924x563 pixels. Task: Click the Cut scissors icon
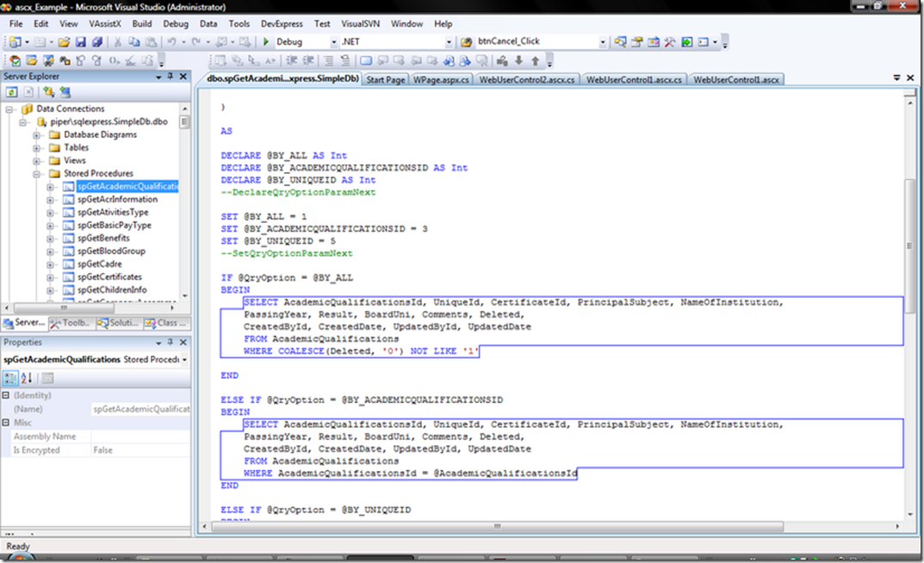coord(117,42)
